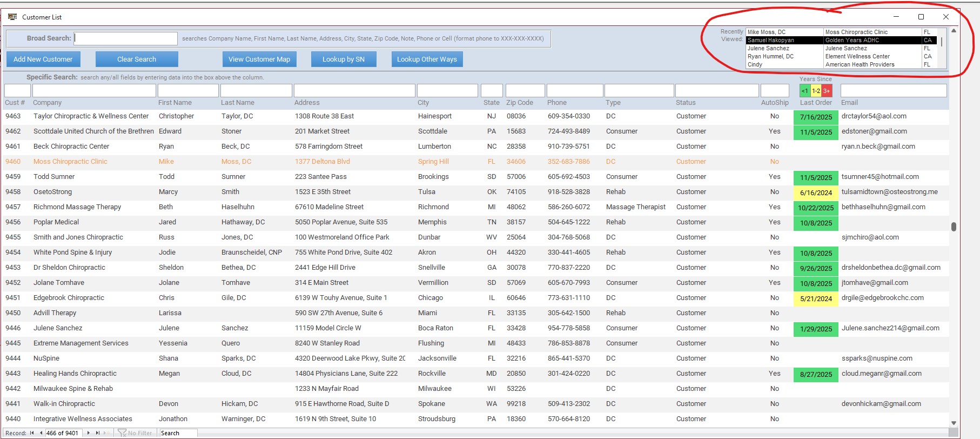This screenshot has height=439, width=980.
Task: Click the Customer List window icon
Action: pos(12,17)
